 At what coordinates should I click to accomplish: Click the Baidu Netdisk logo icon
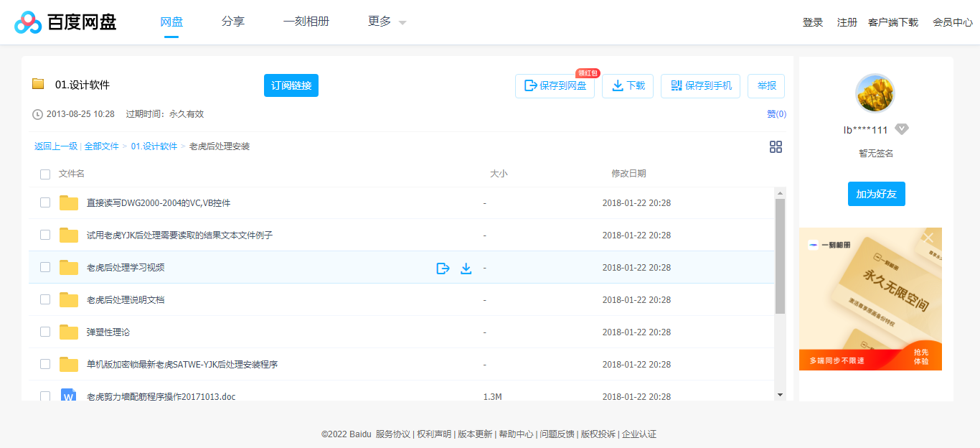point(27,21)
